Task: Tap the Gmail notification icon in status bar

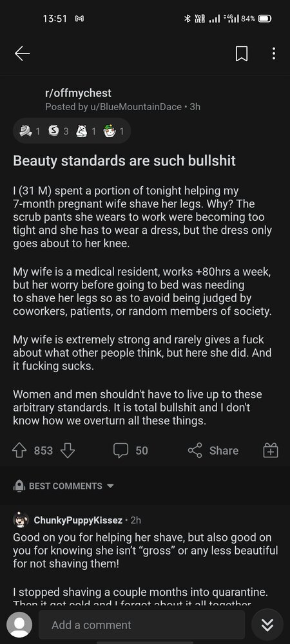Action: 80,19
